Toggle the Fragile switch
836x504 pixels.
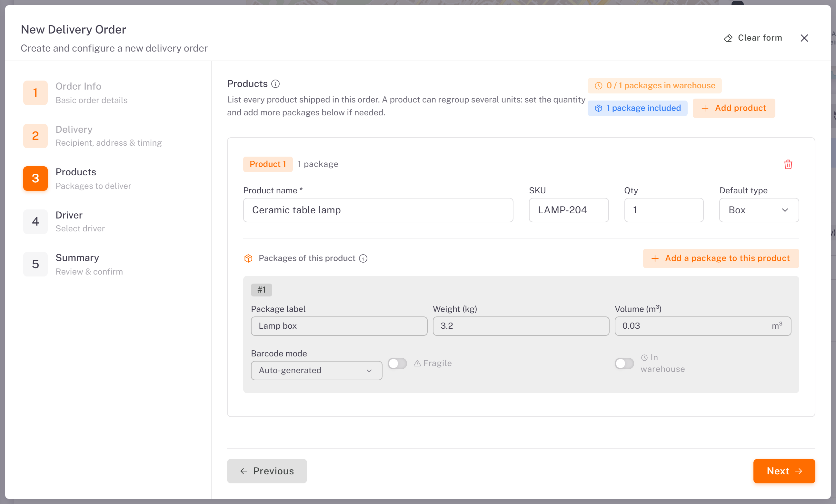click(x=397, y=363)
